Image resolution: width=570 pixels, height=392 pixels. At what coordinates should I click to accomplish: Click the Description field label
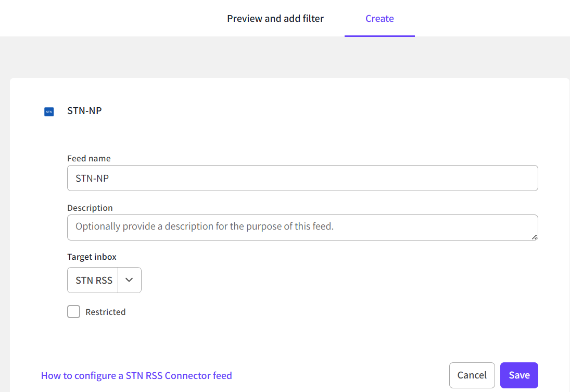pos(90,208)
